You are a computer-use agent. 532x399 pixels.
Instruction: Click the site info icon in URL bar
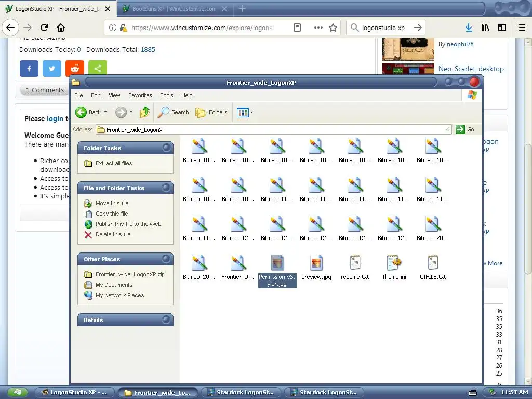[x=113, y=28]
